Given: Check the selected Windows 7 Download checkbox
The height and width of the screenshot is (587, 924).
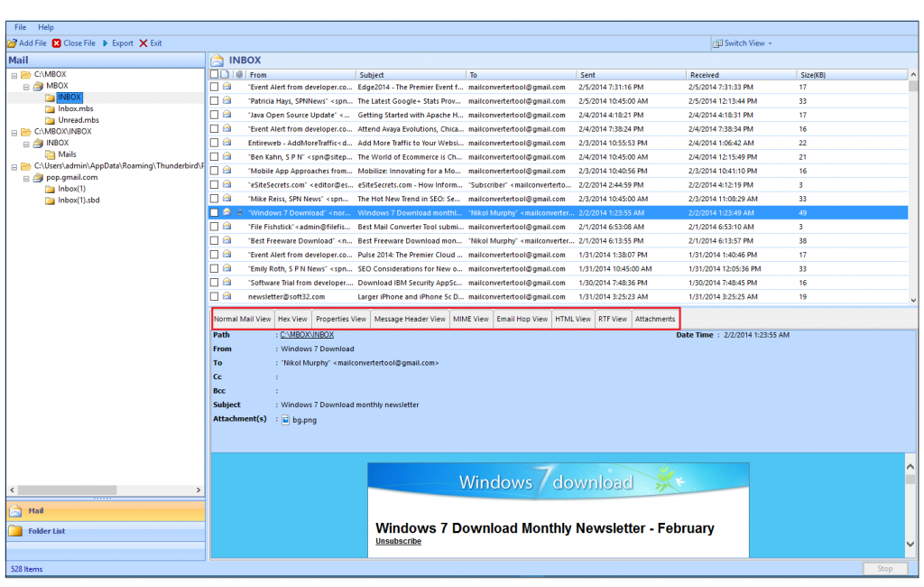Looking at the screenshot, I should (215, 213).
